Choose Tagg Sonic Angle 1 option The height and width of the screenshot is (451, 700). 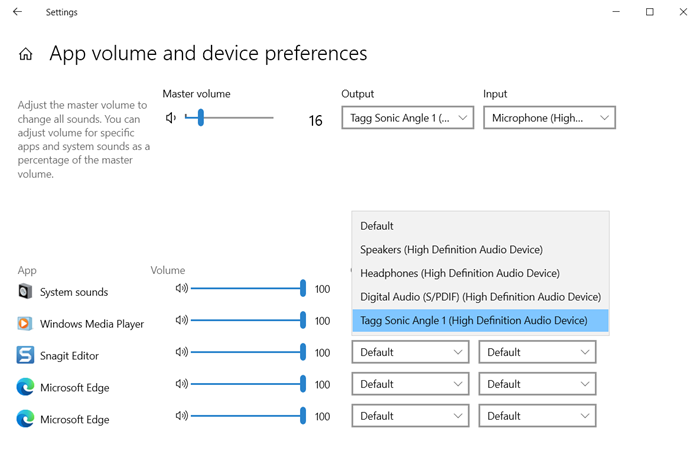(473, 321)
